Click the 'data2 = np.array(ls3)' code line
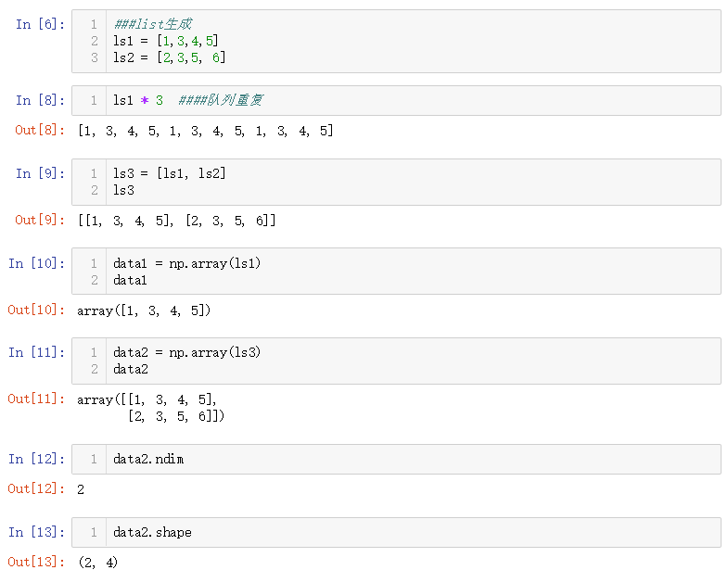The width and height of the screenshot is (728, 570). pos(187,352)
